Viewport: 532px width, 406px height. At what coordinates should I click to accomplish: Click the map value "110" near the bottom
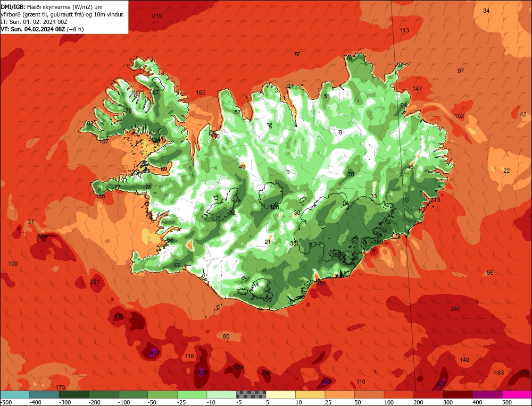(361, 382)
